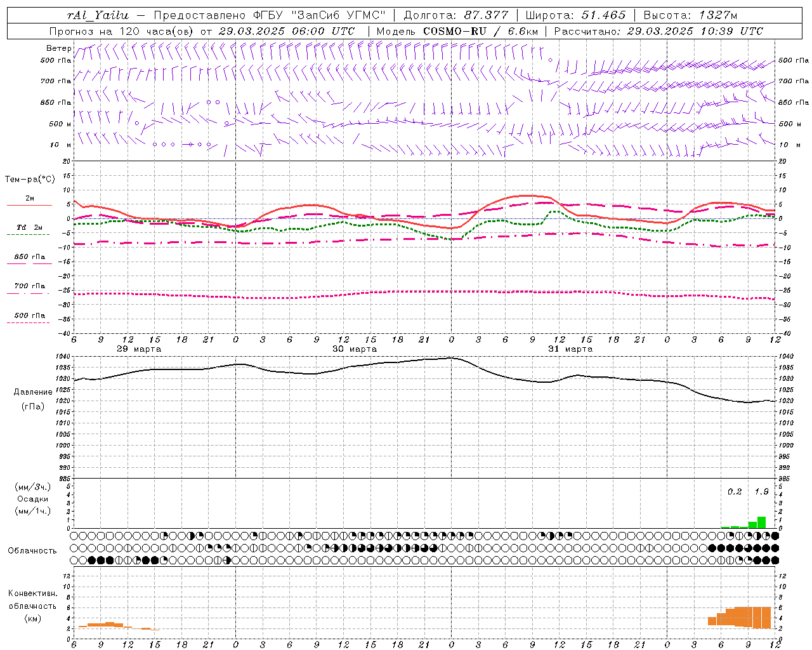This screenshot has width=812, height=650.
Task: Click the dashed line sample below Td 2м
Action: (28, 235)
